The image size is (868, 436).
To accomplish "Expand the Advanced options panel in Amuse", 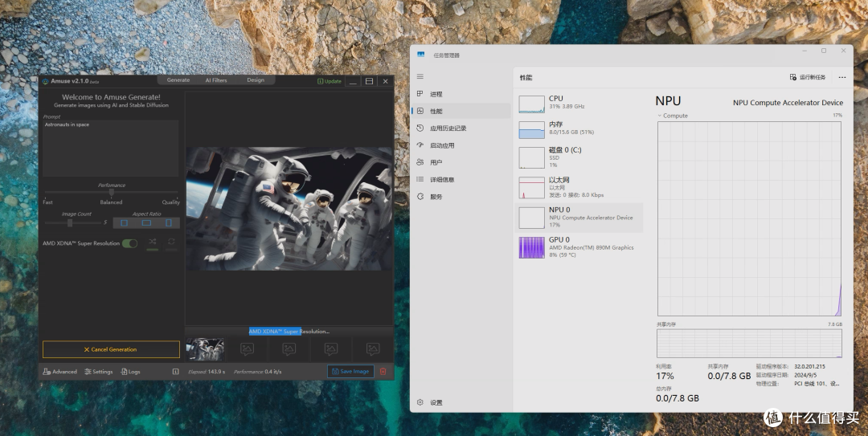I will tap(60, 372).
